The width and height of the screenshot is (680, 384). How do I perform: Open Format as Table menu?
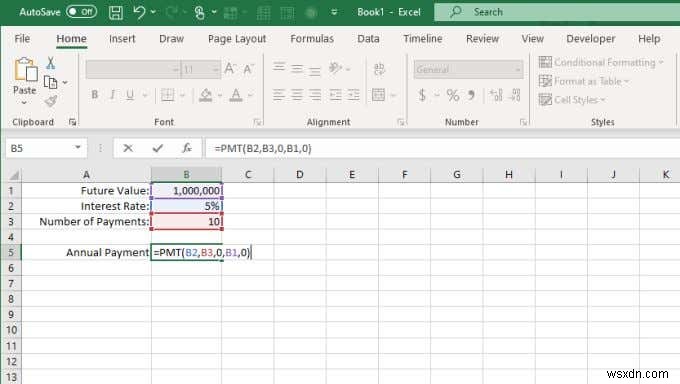click(584, 81)
